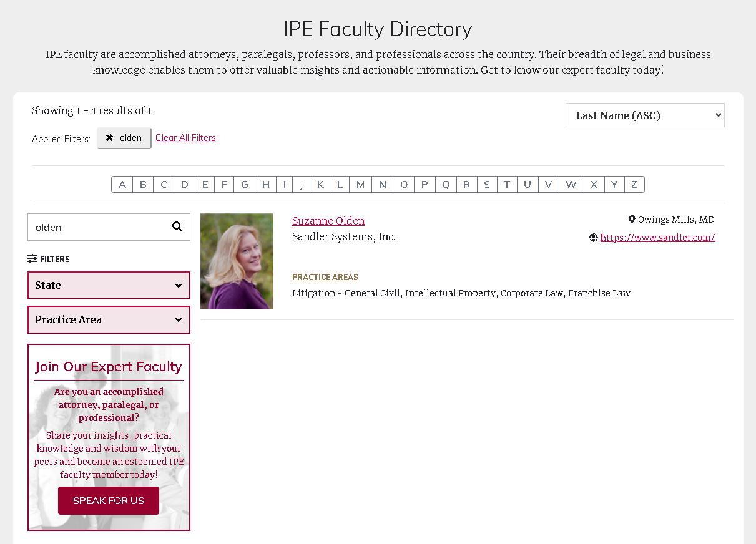Filter faculty by letter O
The height and width of the screenshot is (544, 756).
404,185
